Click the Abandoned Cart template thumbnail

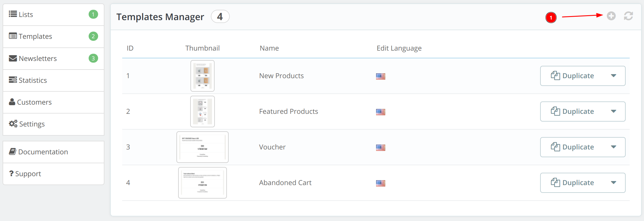coord(202,183)
